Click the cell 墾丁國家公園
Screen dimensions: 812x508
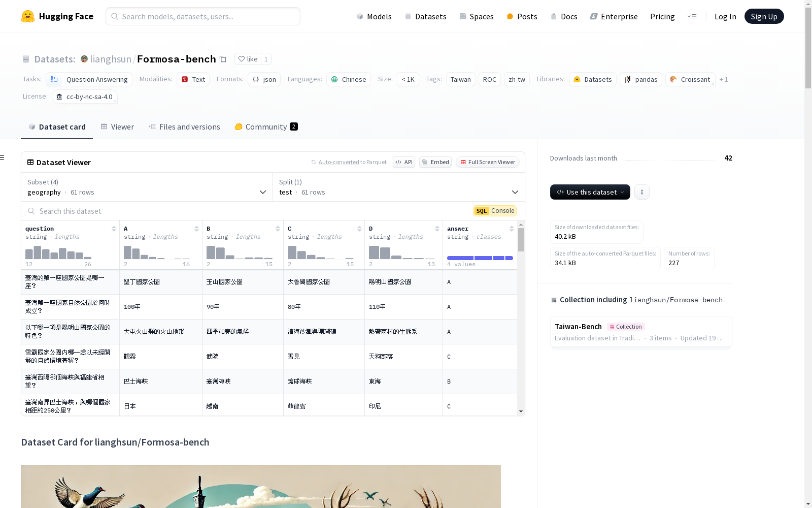[x=161, y=282]
